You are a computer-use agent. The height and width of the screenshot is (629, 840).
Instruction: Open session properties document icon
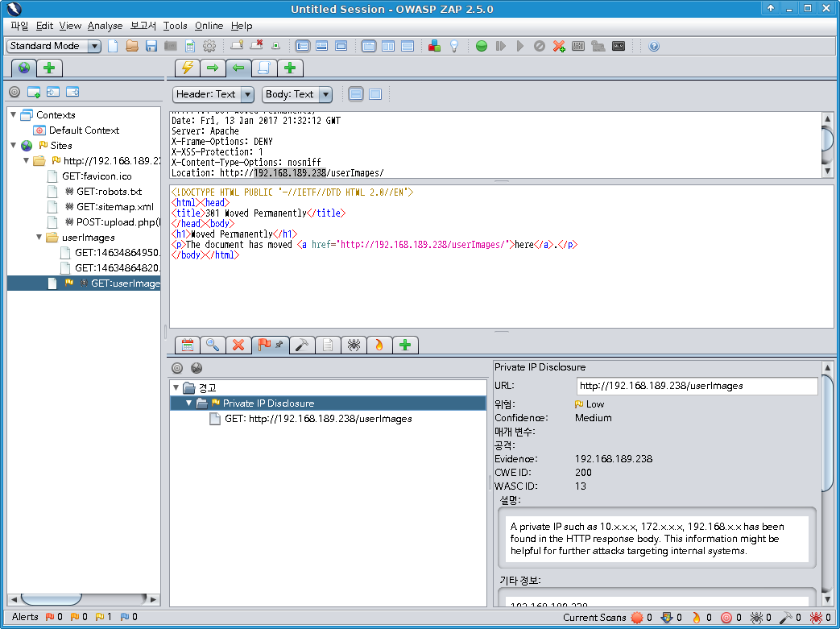click(x=189, y=46)
